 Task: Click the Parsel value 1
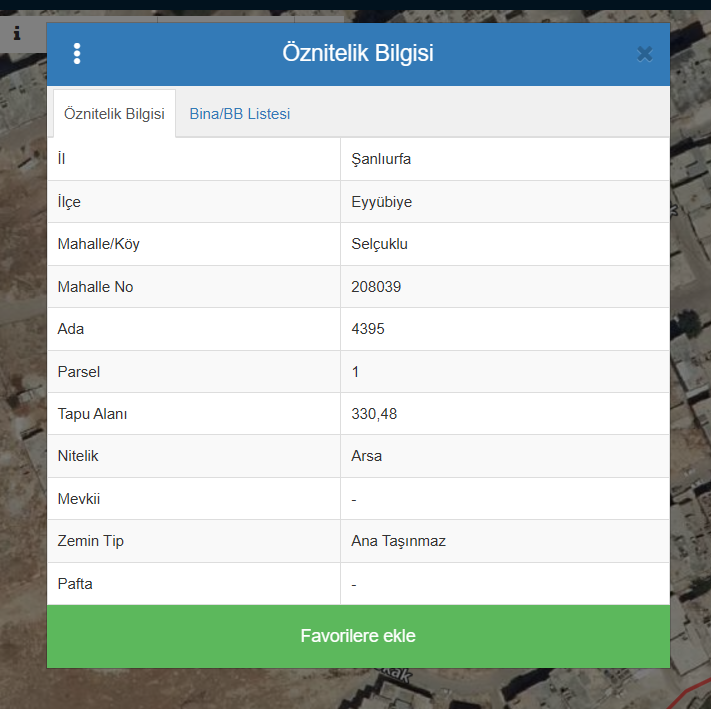(x=355, y=372)
